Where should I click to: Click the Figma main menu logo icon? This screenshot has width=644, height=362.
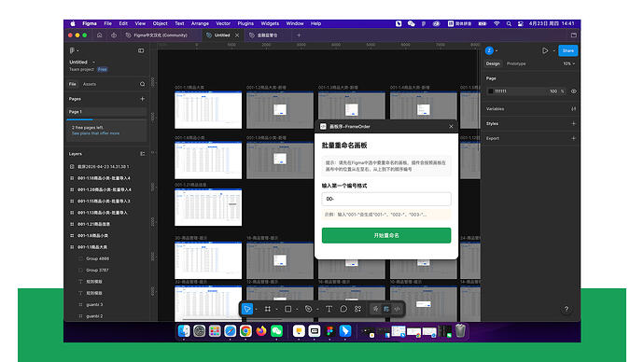72,50
